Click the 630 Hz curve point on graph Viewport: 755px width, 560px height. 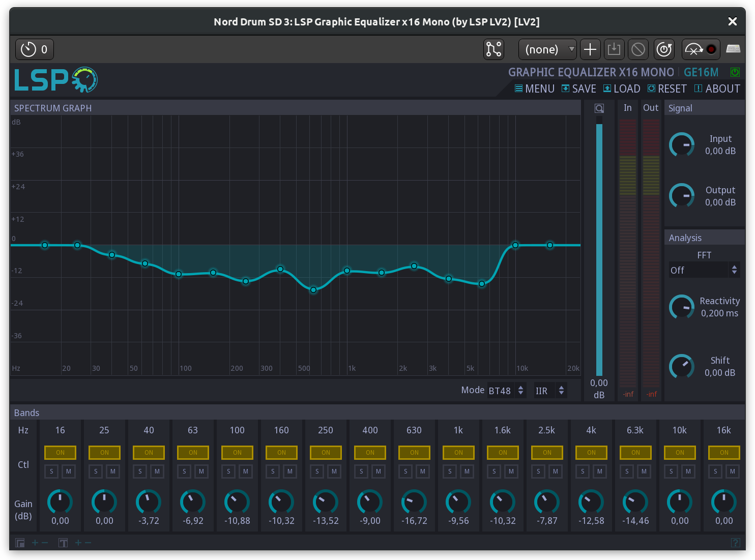313,290
